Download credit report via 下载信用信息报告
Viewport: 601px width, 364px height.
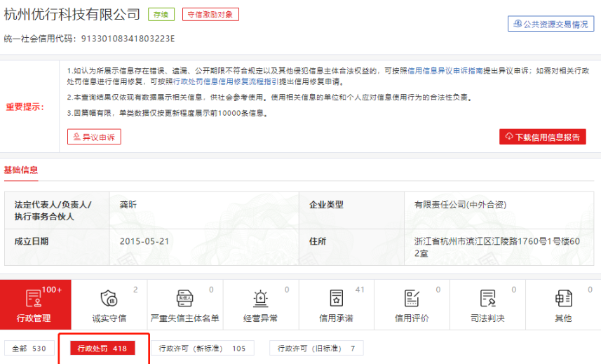543,137
